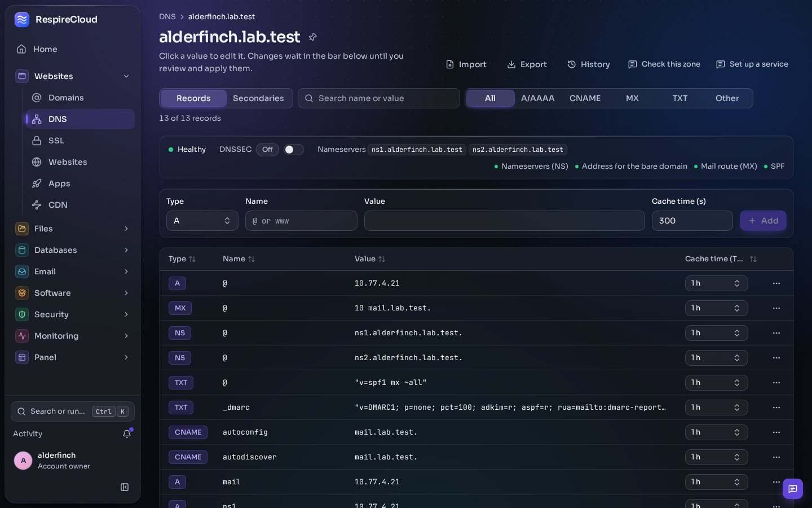Image resolution: width=812 pixels, height=508 pixels.
Task: Sort records by Name column
Action: pyautogui.click(x=239, y=259)
